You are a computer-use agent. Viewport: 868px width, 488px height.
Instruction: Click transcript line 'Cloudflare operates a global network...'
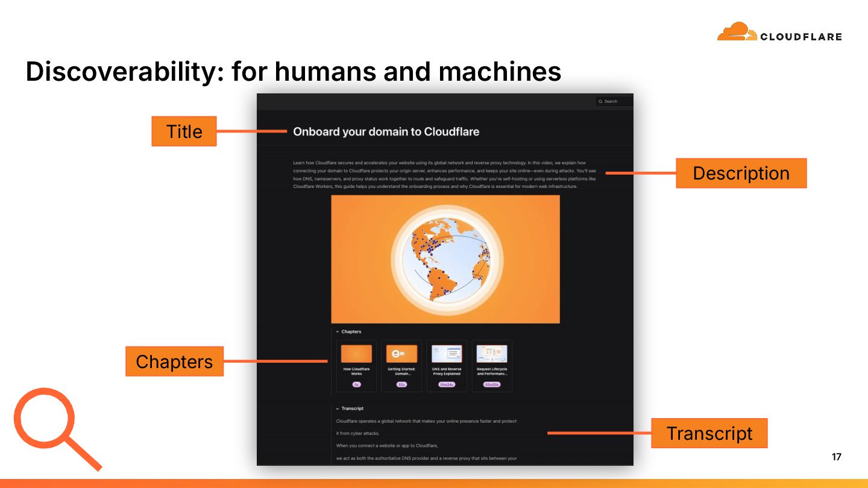coord(426,421)
